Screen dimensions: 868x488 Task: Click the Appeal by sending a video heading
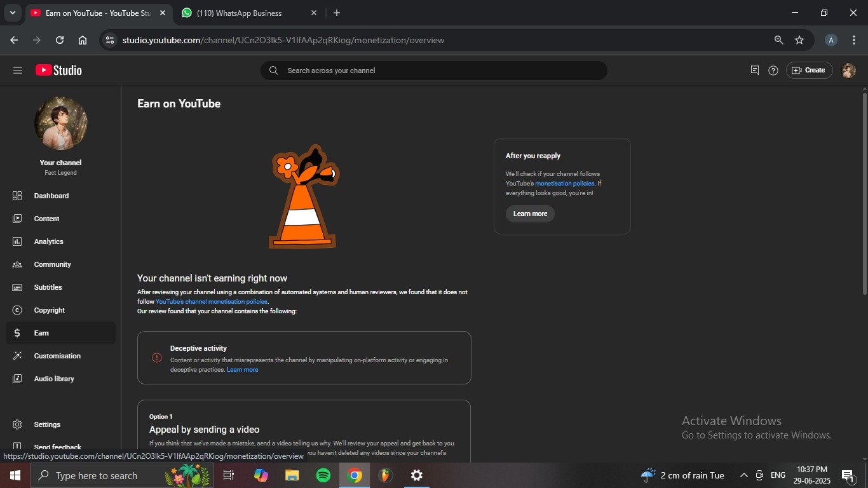click(x=204, y=430)
